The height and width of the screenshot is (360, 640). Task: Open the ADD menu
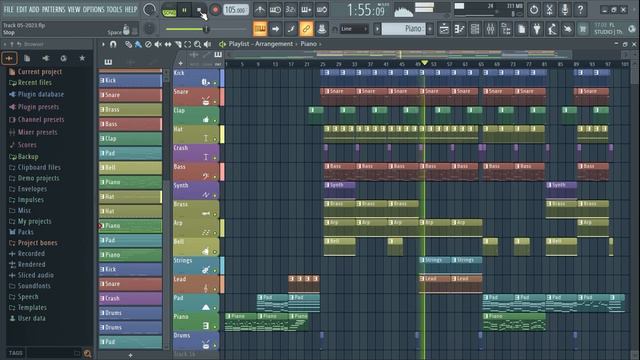[x=34, y=9]
